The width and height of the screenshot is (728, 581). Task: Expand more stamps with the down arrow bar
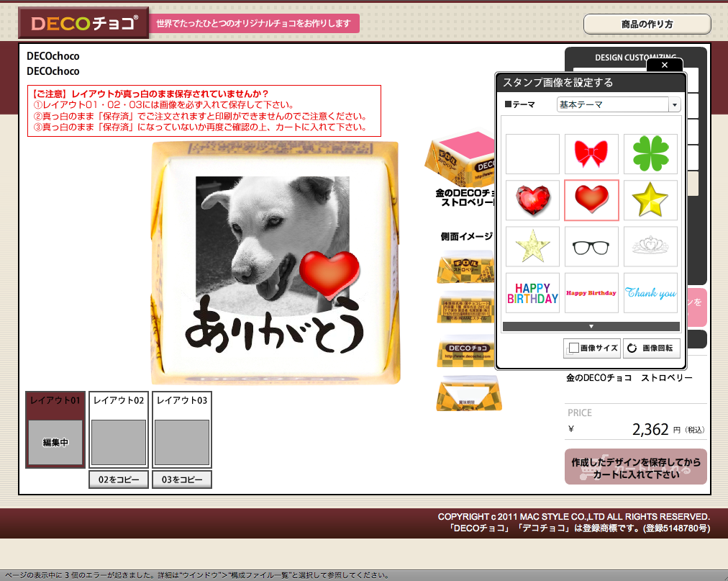point(591,327)
